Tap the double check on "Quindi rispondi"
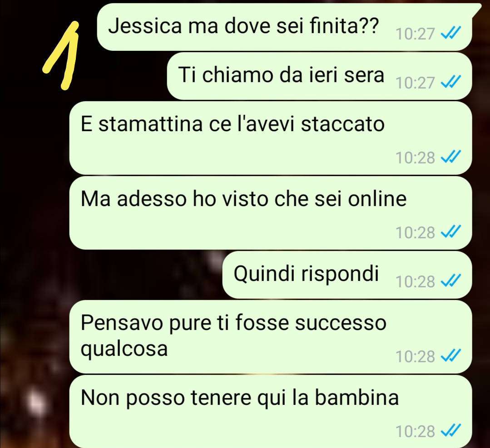 pyautogui.click(x=450, y=281)
